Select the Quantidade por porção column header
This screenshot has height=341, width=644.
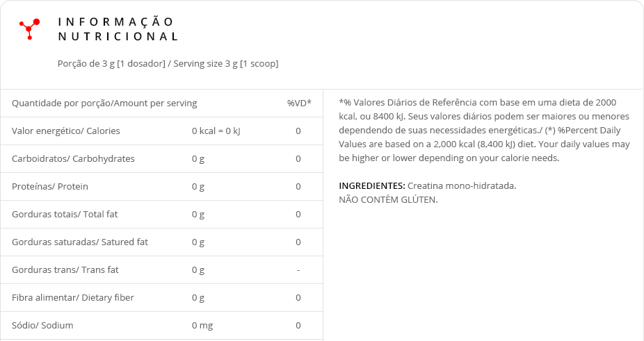[104, 103]
